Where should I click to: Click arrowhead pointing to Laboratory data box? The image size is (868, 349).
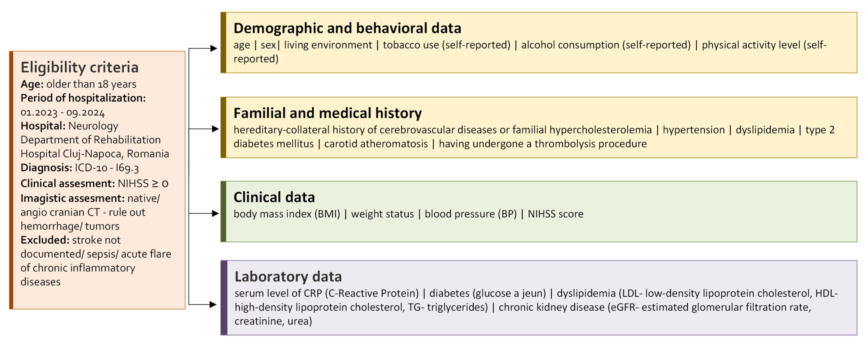(213, 305)
